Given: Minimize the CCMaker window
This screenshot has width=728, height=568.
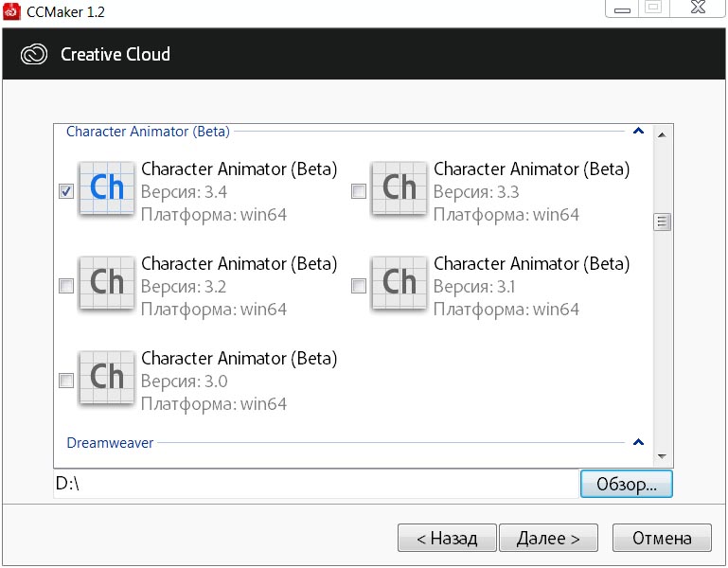Looking at the screenshot, I should [x=622, y=9].
